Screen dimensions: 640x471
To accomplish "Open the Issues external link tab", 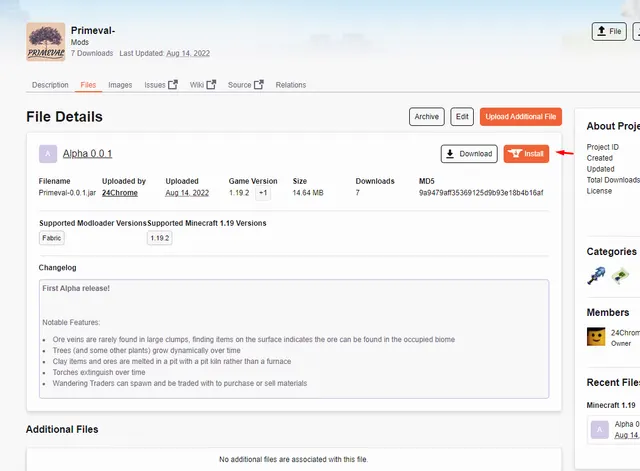I will point(160,85).
